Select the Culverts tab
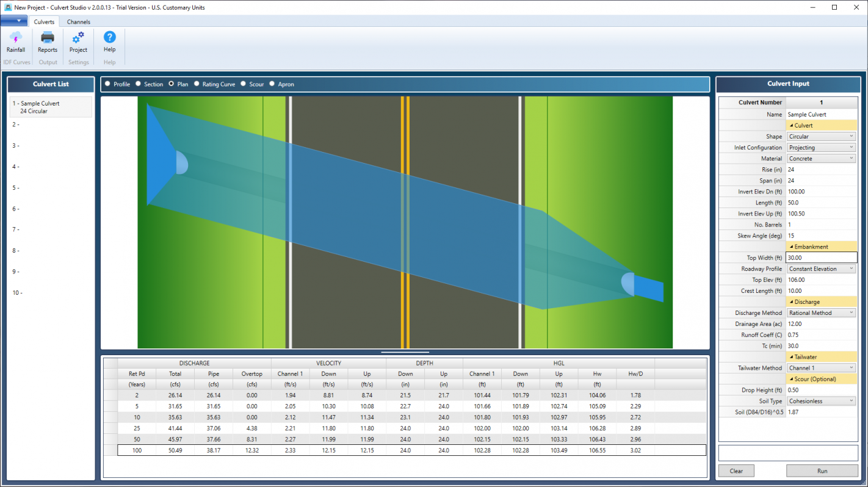Viewport: 868px width, 487px height. pos(44,21)
